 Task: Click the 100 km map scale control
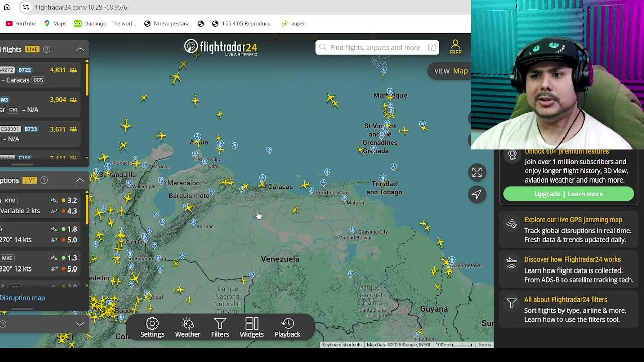(x=454, y=345)
